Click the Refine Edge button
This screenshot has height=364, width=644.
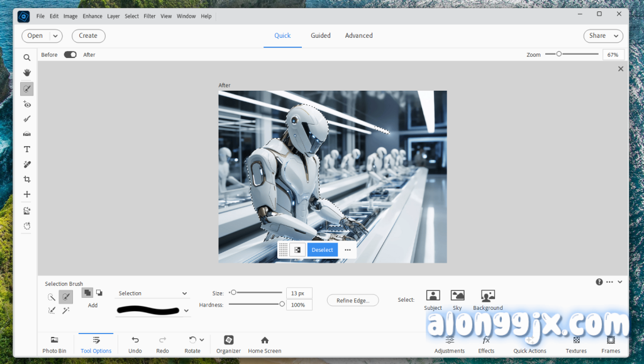[352, 300]
